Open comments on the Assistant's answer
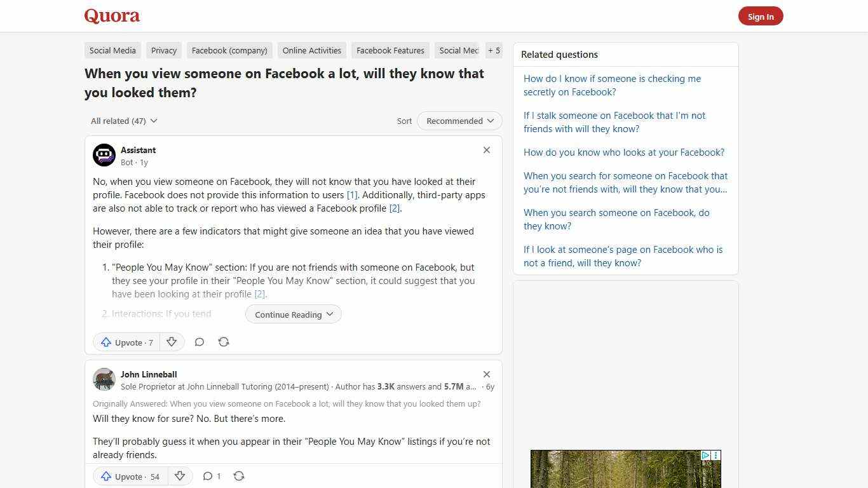 pos(200,342)
